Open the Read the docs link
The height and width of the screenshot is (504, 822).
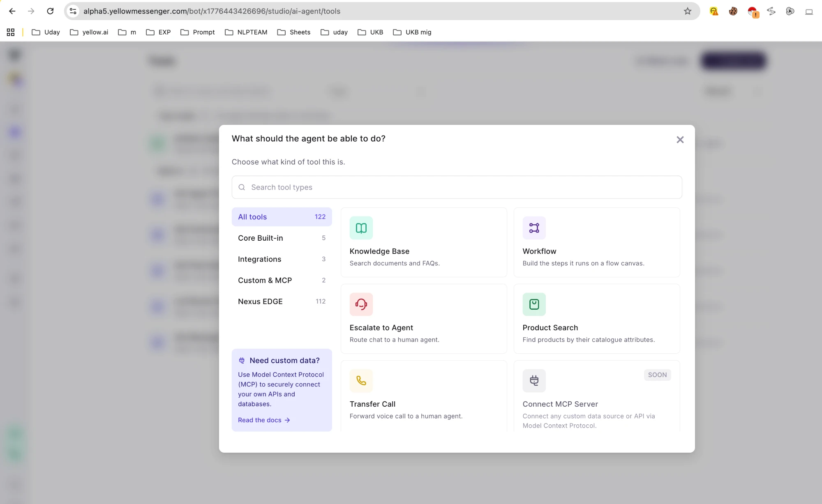(264, 420)
